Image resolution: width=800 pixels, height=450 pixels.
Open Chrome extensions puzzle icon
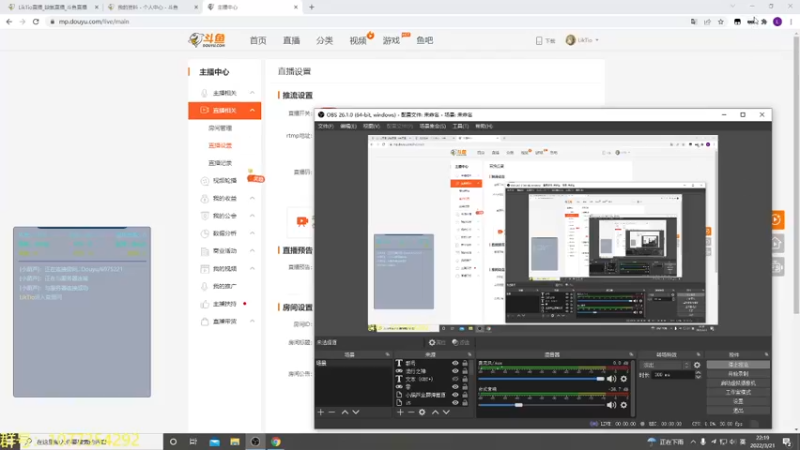(764, 22)
